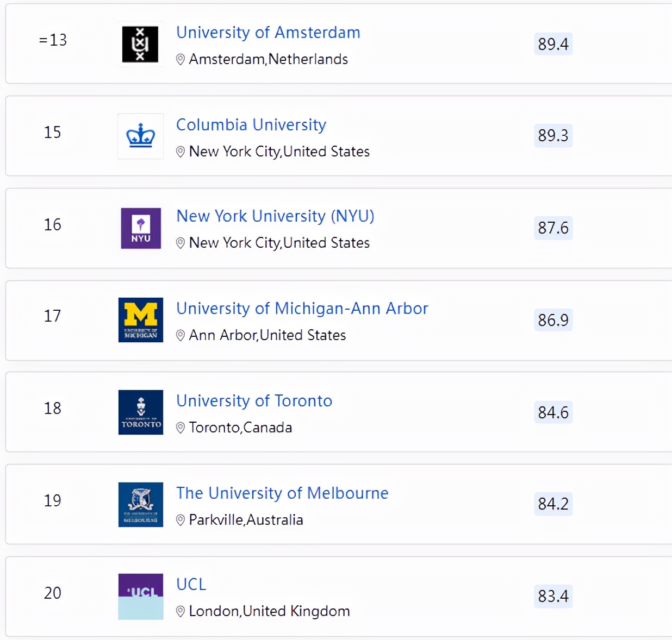Click location pin beside Amsterdam, Netherlands

tap(181, 60)
